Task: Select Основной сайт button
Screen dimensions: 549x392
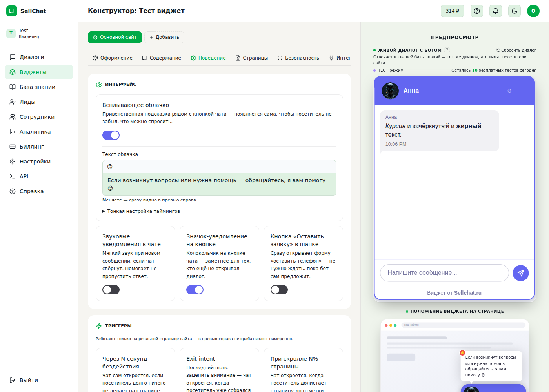Action: click(115, 37)
